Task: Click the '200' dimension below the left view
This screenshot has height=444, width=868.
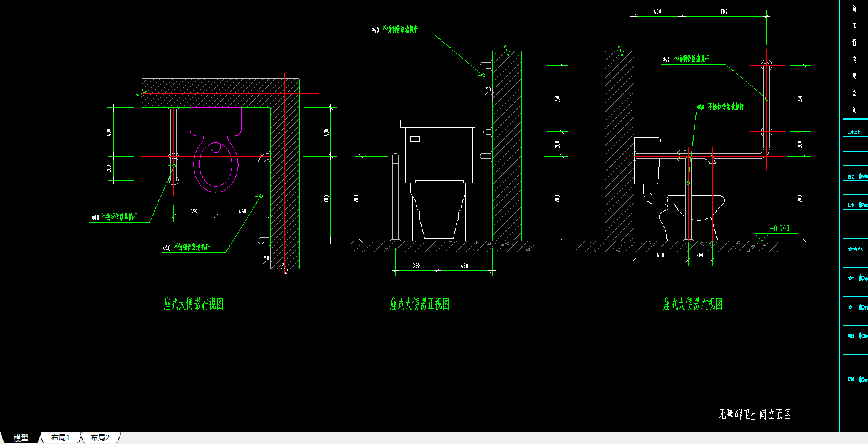Action: (x=699, y=255)
